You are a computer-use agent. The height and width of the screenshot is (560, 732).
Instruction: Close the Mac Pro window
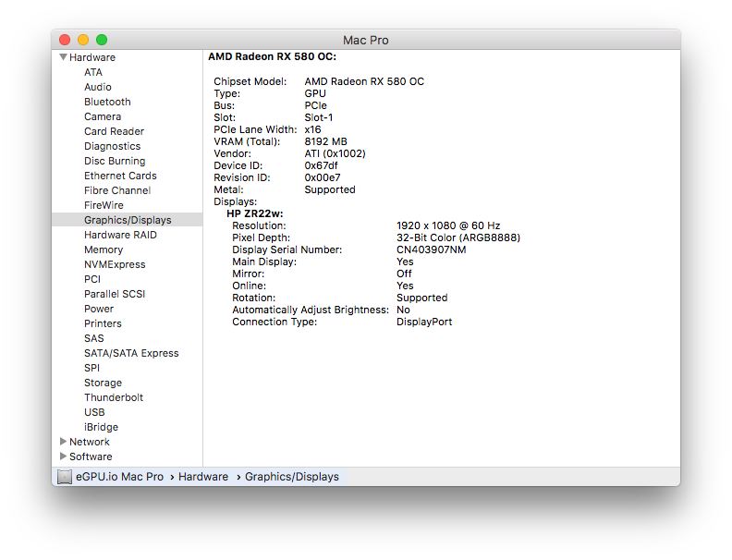[65, 40]
